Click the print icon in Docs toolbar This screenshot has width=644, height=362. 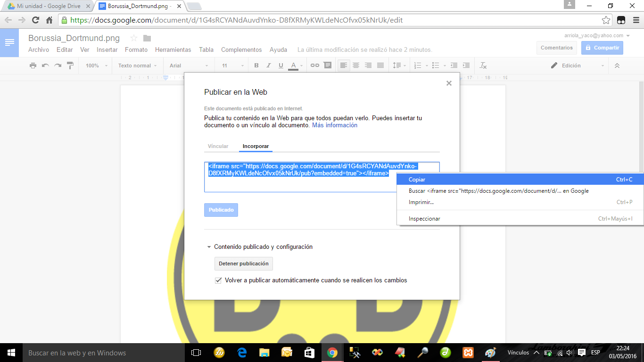pos(33,66)
